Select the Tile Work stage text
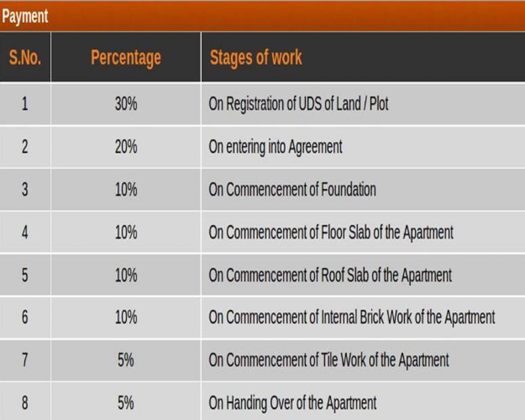The height and width of the screenshot is (420, 525). (x=329, y=360)
